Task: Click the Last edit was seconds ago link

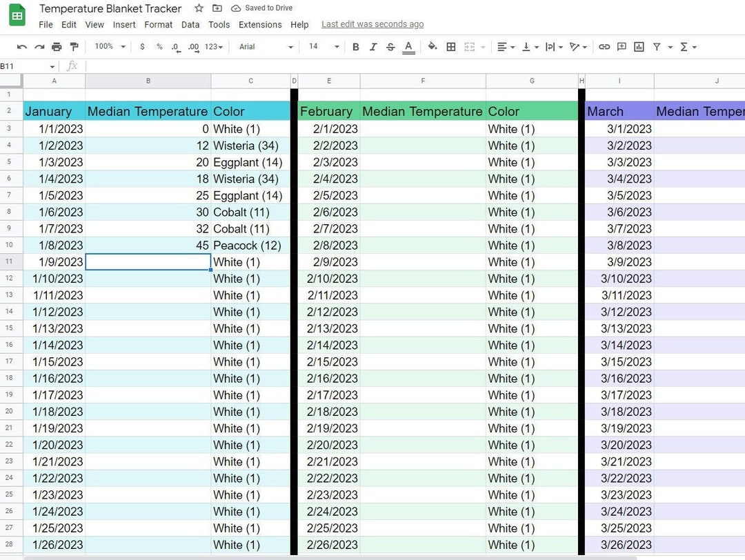Action: 372,23
